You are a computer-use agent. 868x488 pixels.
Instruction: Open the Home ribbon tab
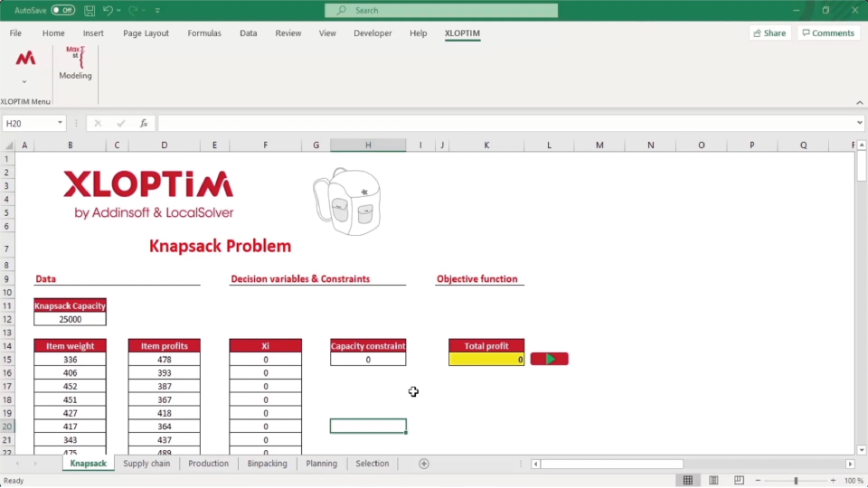click(x=53, y=33)
